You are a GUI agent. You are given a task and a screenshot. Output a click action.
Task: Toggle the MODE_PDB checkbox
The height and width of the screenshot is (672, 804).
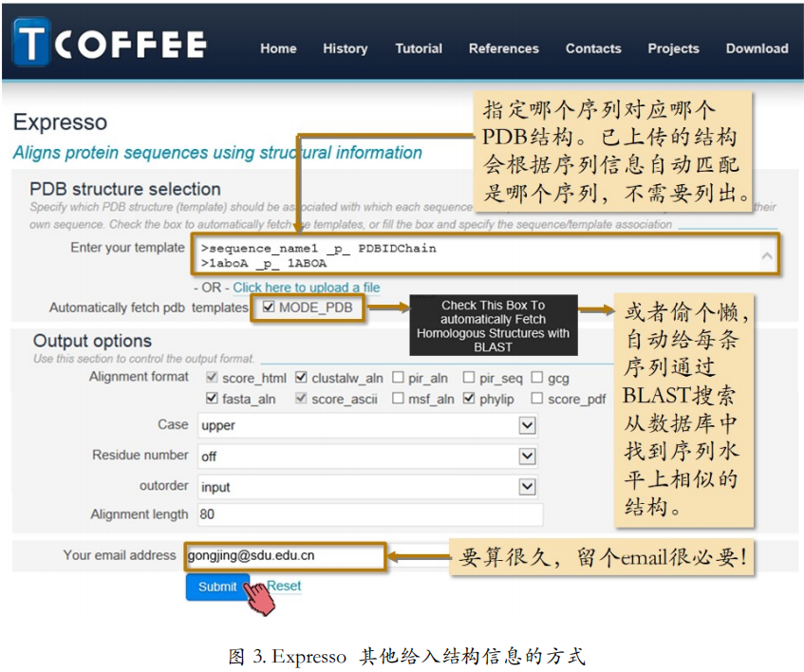click(x=269, y=307)
